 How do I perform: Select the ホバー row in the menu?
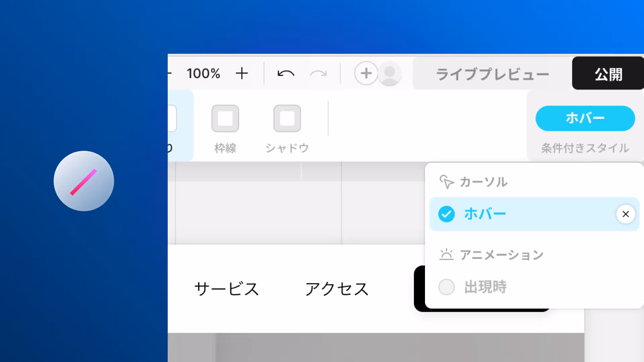point(534,214)
